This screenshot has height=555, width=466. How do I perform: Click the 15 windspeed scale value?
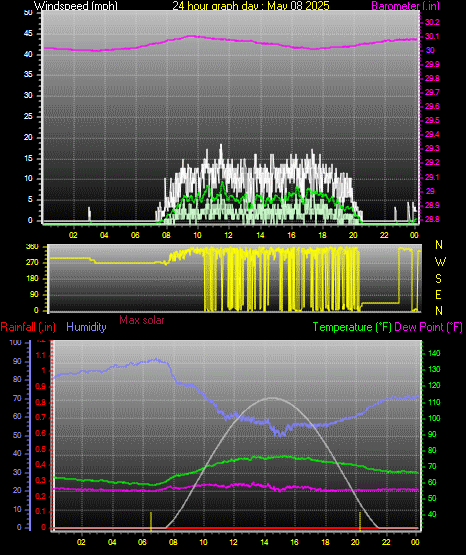pos(28,158)
